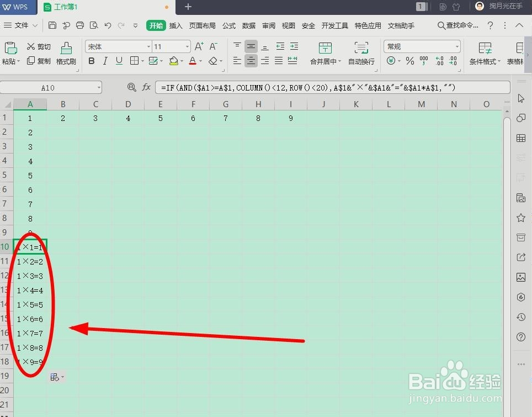Image resolution: width=532 pixels, height=417 pixels.
Task: Open font size dropdown 11
Action: pyautogui.click(x=187, y=46)
